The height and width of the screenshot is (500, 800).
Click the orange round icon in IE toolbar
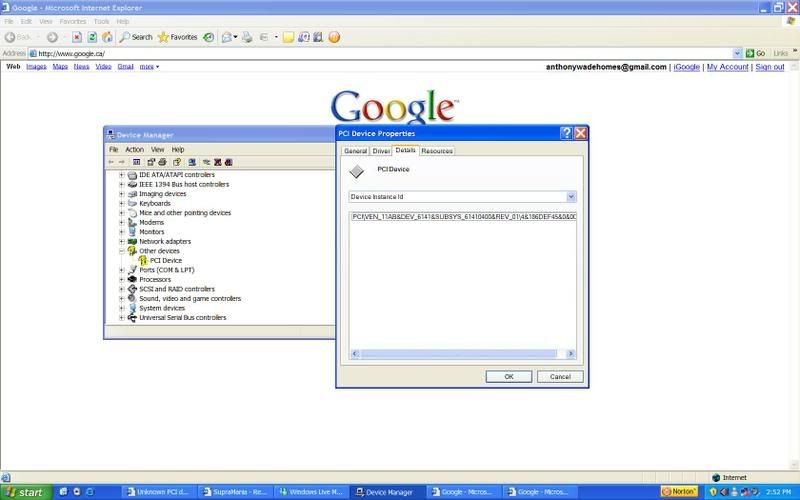(x=334, y=37)
